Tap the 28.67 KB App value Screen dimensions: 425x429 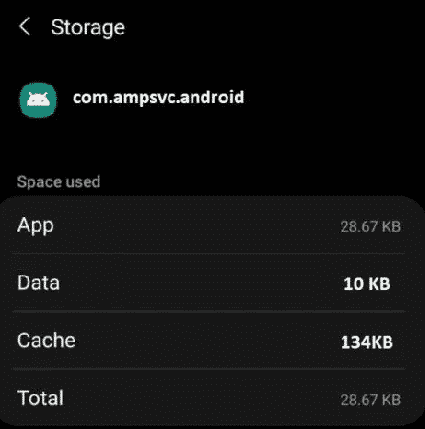370,227
